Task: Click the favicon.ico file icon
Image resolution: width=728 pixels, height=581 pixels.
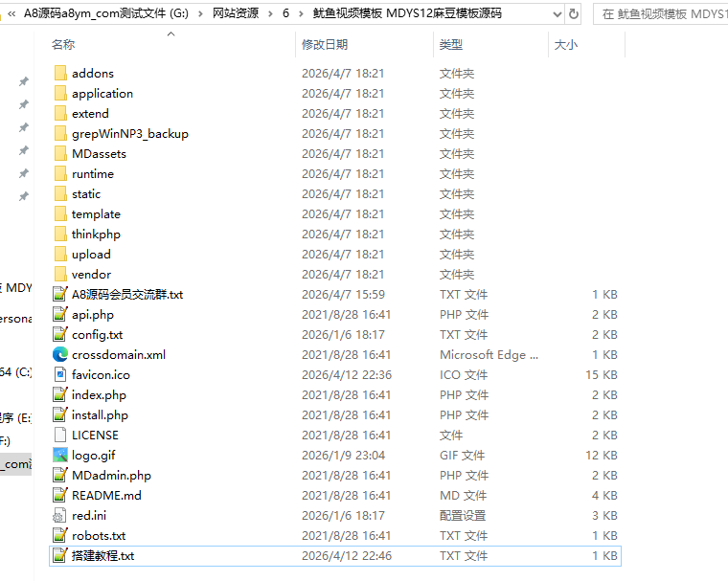Action: point(60,374)
